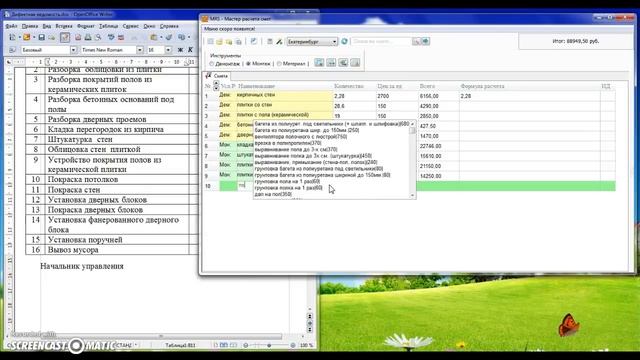The image size is (640, 360).
Task: Click 'Вывоз мусора' row in Writer table
Action: pyautogui.click(x=108, y=250)
